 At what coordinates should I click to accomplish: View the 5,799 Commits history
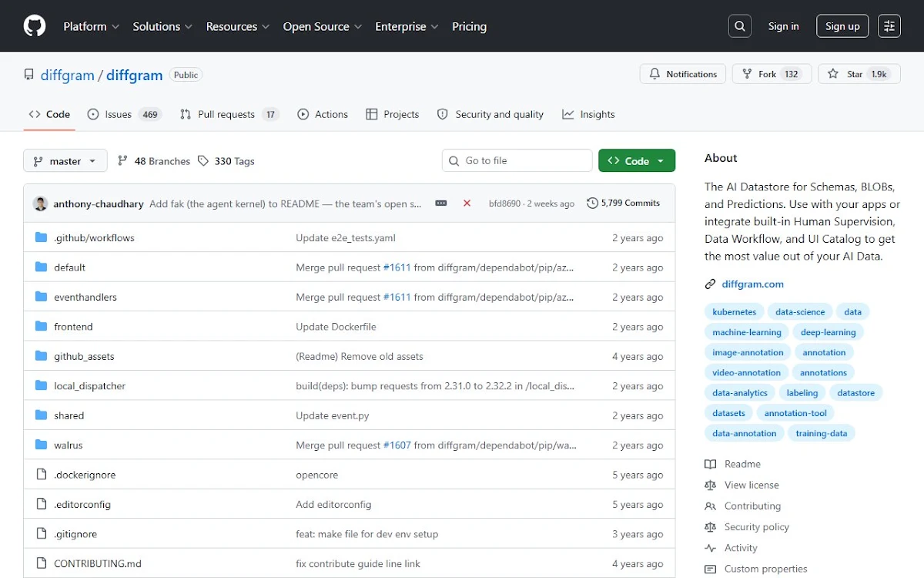(624, 203)
